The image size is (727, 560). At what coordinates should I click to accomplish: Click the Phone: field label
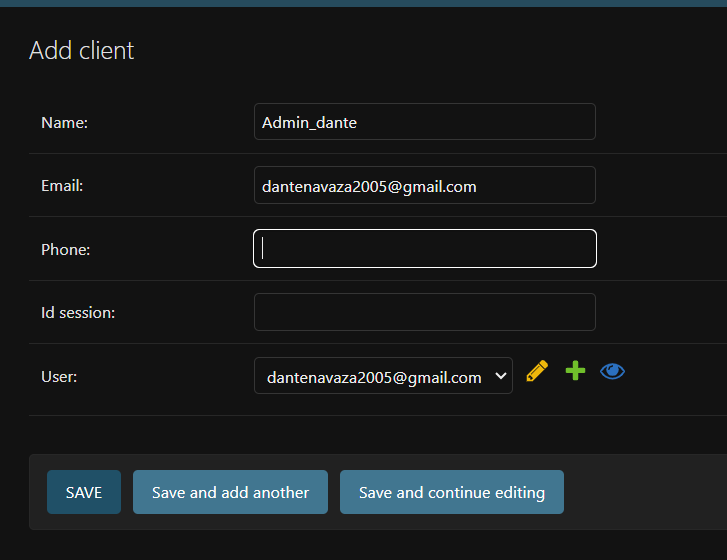click(66, 250)
